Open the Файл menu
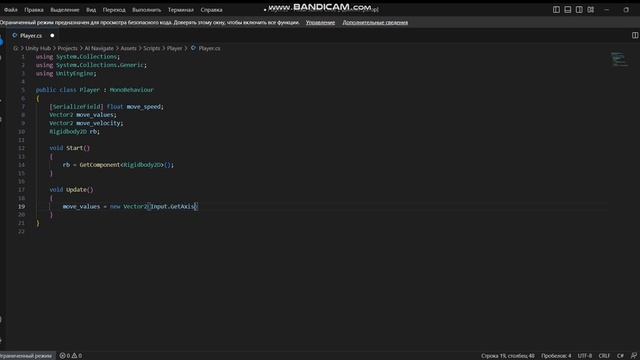The image size is (640, 360). tap(11, 10)
